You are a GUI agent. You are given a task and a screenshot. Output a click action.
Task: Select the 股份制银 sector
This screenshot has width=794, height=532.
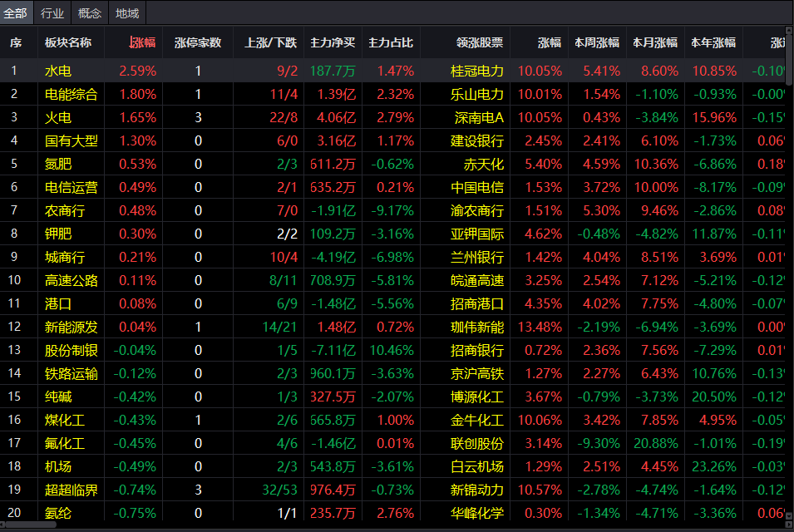coord(71,350)
